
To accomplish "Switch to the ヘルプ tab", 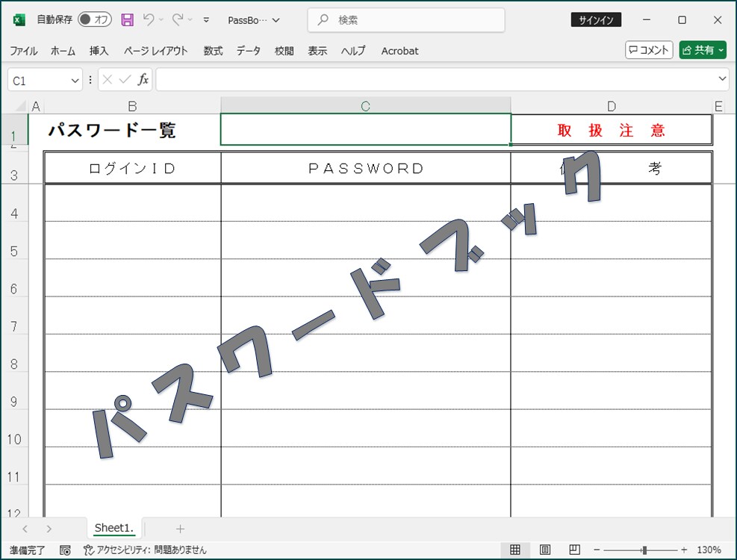I will click(353, 51).
